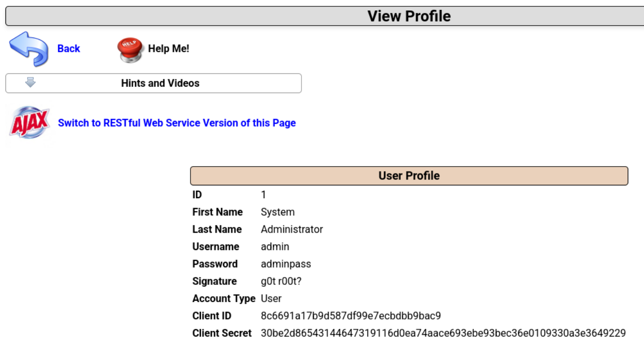Screen dimensions: 644x349
Task: Click the User Profile table header
Action: pyautogui.click(x=409, y=175)
